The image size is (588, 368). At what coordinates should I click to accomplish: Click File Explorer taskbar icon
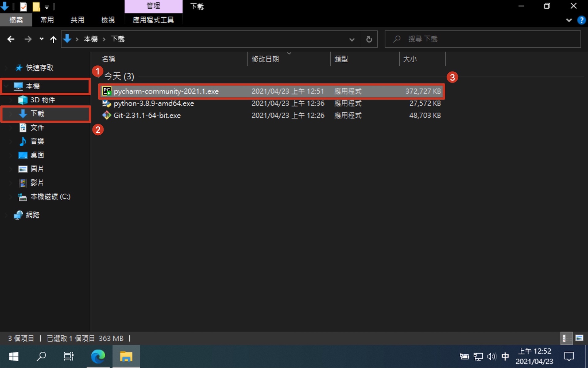(x=126, y=357)
